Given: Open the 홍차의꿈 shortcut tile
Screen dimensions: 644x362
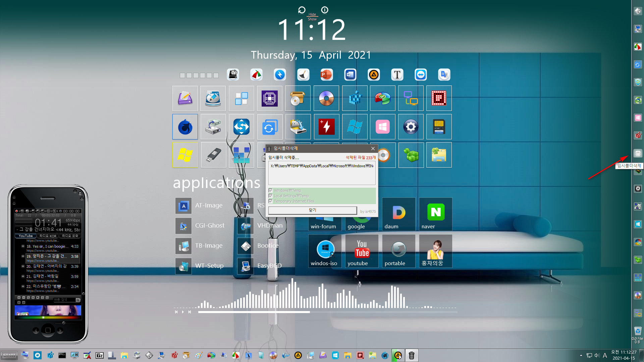Looking at the screenshot, I should click(436, 251).
